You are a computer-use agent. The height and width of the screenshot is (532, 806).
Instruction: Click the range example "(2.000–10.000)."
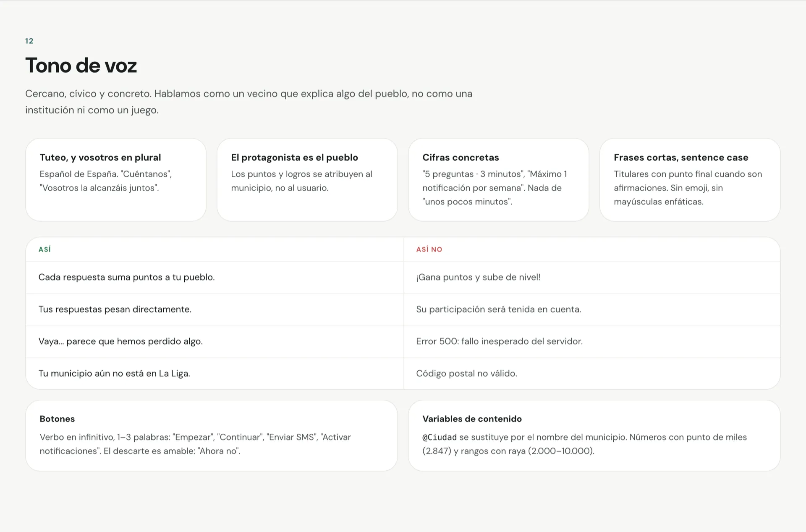click(x=561, y=451)
